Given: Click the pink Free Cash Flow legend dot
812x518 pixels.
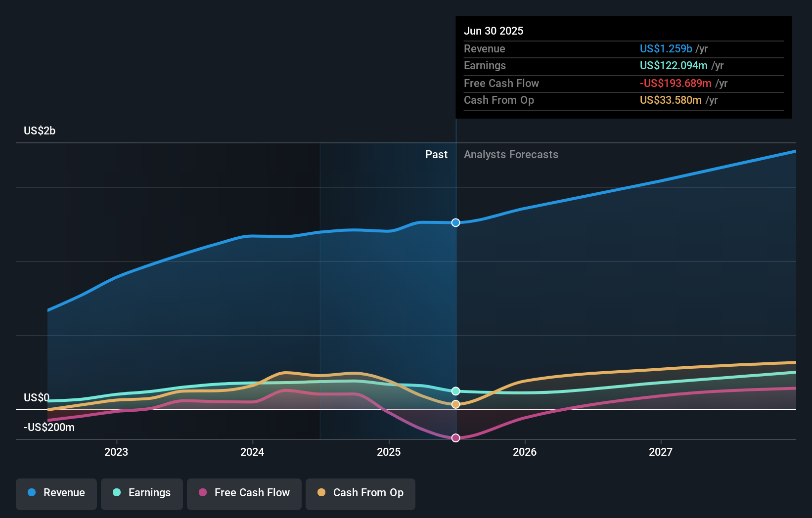Looking at the screenshot, I should (x=203, y=492).
